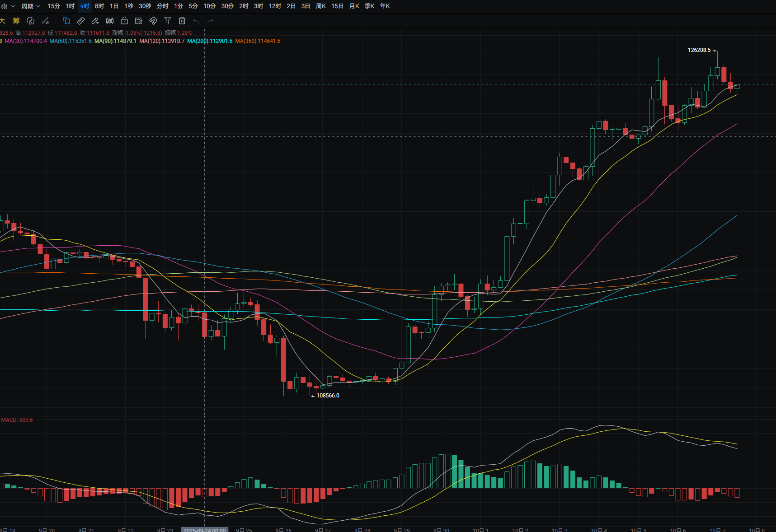Viewport: 776px width, 532px height.
Task: Click the ruler measure tool icon
Action: point(81,21)
